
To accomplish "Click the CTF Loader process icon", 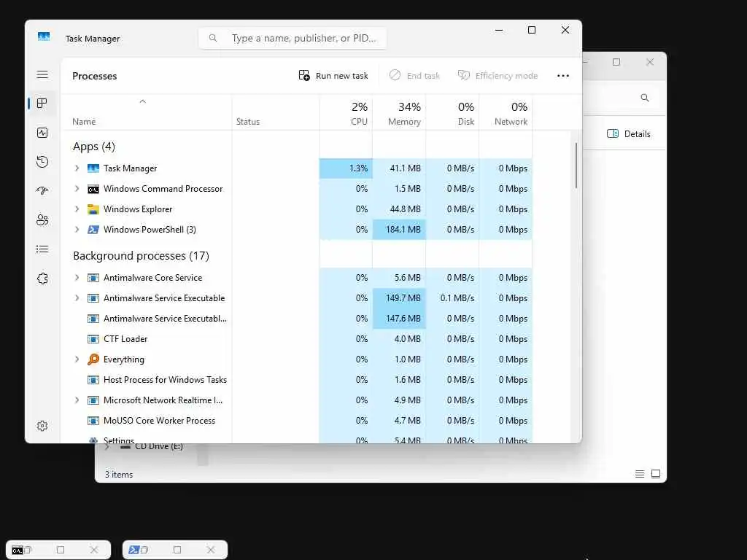I will (93, 339).
